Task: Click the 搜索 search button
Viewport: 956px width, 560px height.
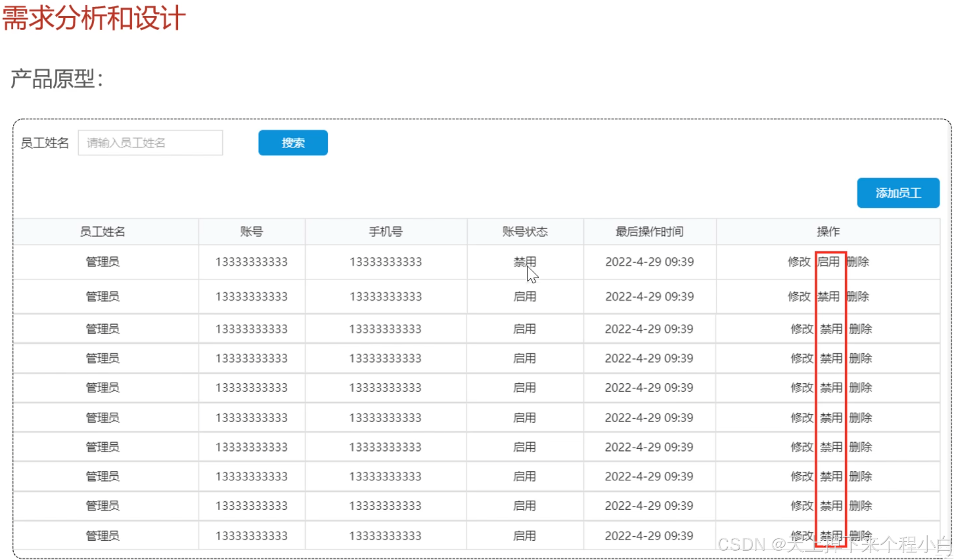Action: point(293,143)
